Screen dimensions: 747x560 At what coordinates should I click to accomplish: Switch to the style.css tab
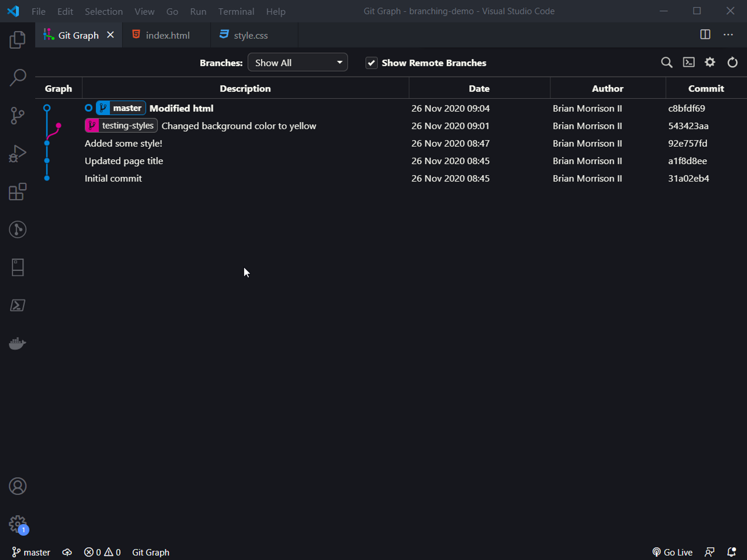click(x=254, y=35)
